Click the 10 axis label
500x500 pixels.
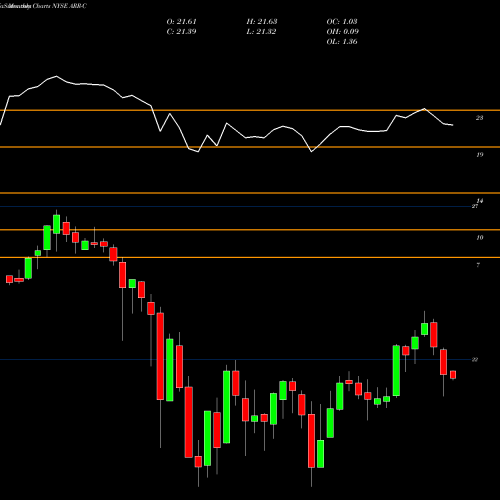(x=479, y=238)
